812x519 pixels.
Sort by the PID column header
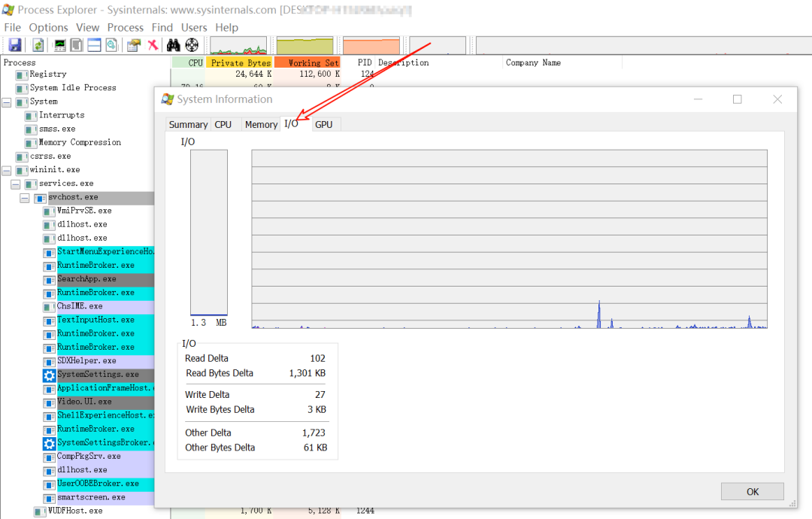click(x=357, y=62)
